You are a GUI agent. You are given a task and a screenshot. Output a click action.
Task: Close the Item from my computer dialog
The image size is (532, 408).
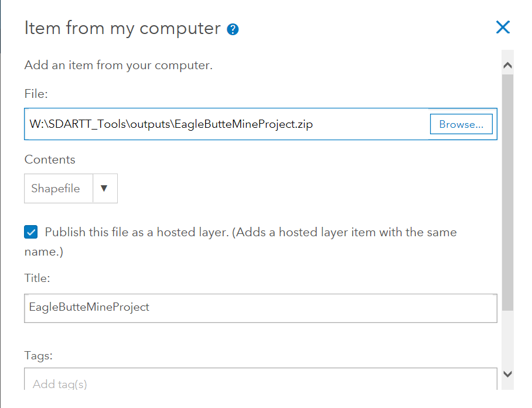pos(503,27)
